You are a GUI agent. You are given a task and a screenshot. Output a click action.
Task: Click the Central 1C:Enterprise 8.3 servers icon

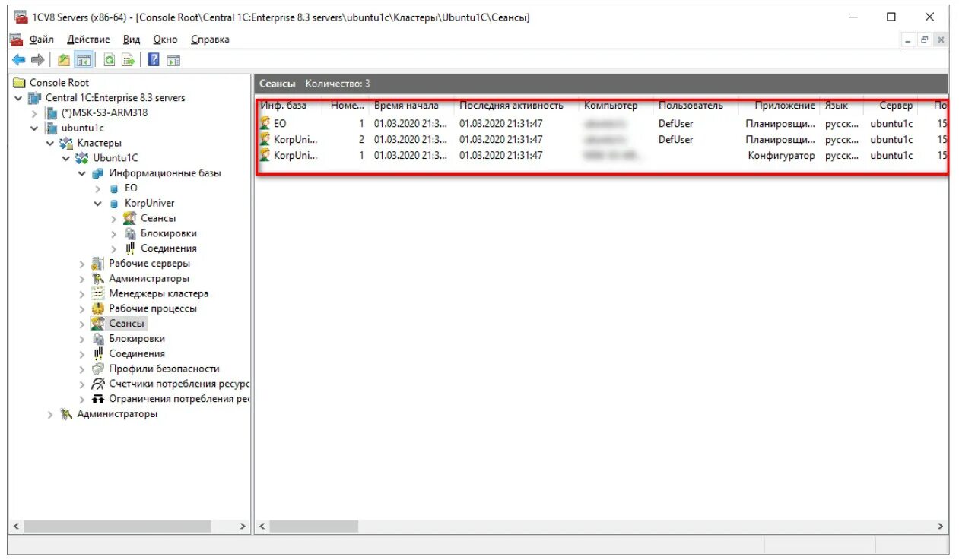pos(35,98)
